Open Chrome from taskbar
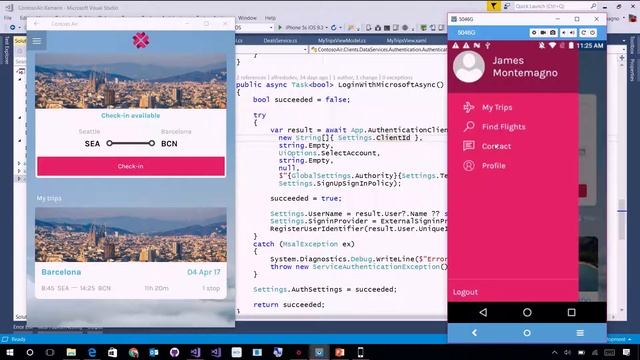This screenshot has height=360, width=640. point(133,352)
